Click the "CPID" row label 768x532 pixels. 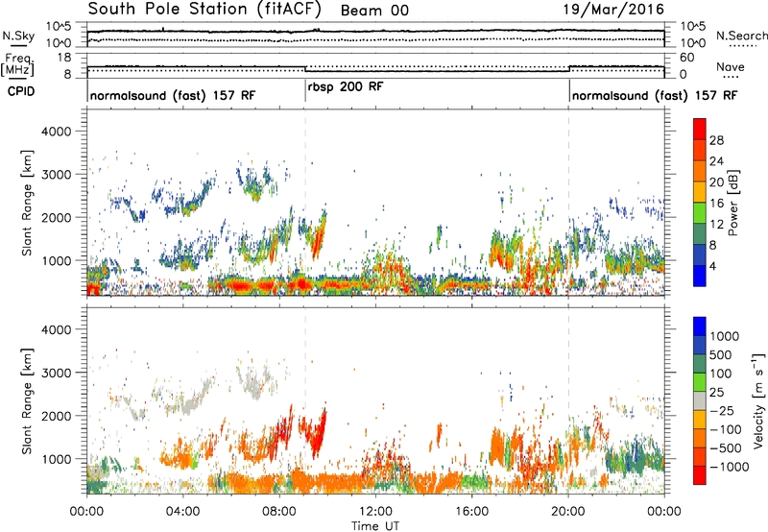21,91
